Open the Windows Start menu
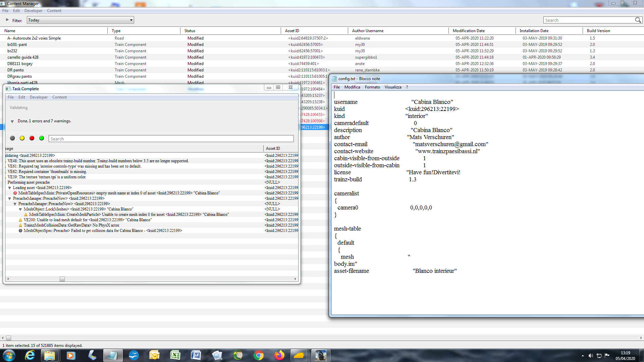Viewport: 644px width, 362px height. [9, 355]
